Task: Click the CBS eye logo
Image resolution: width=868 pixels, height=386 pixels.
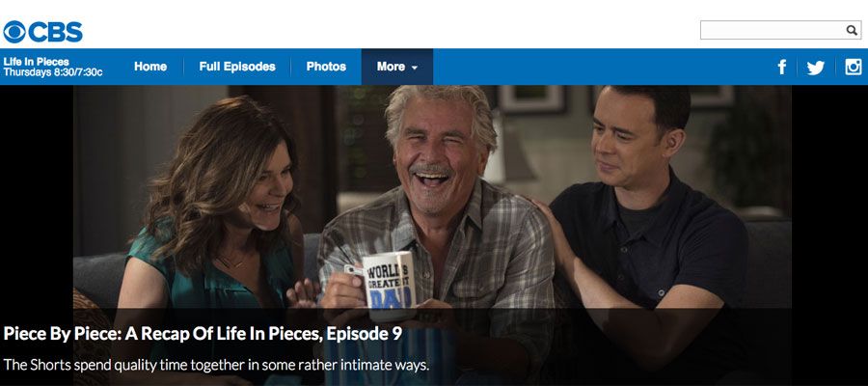Action: pyautogui.click(x=14, y=32)
